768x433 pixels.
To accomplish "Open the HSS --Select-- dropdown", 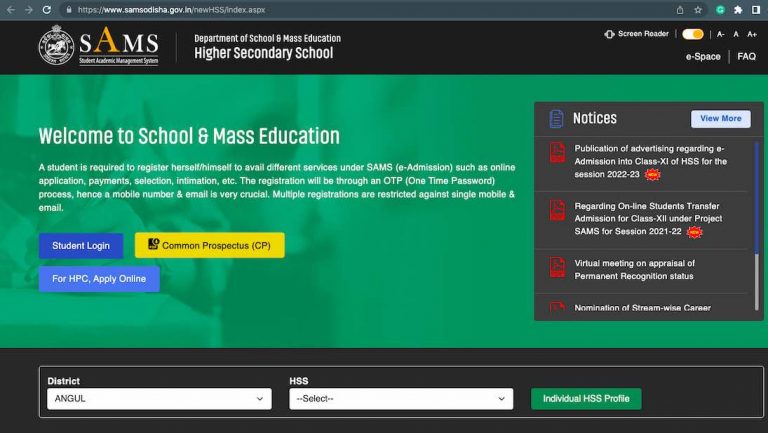I will point(400,399).
